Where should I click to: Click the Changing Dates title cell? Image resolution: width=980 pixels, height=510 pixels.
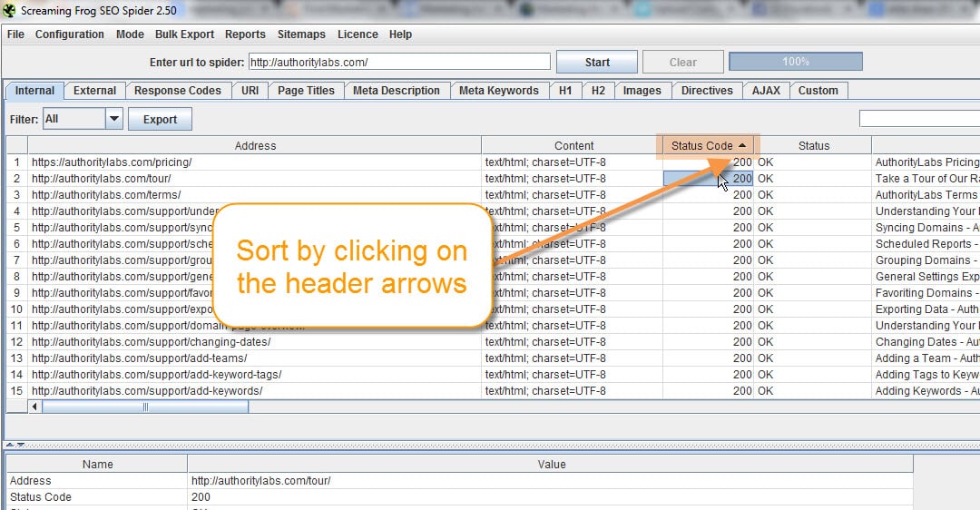click(926, 342)
